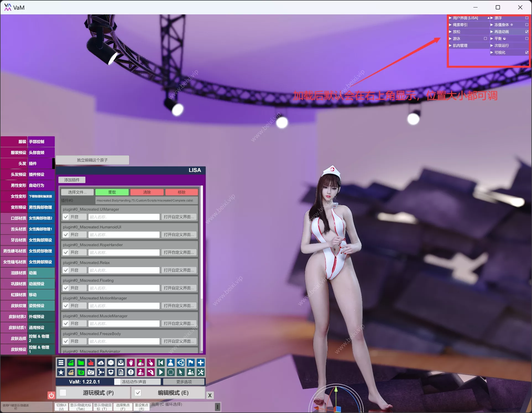Open the 头发 tab
The height and width of the screenshot is (413, 532).
click(14, 163)
